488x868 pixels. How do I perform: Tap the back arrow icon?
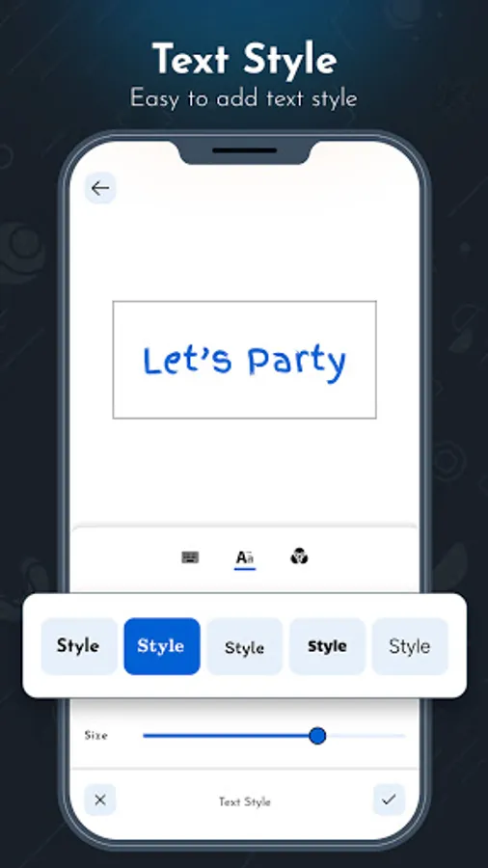[x=100, y=188]
